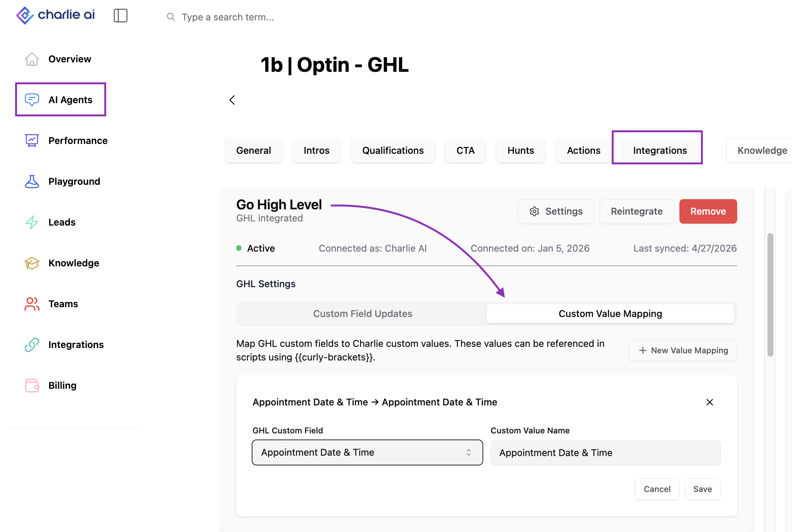The height and width of the screenshot is (532, 792).
Task: Click the Playground flask icon
Action: 32,181
